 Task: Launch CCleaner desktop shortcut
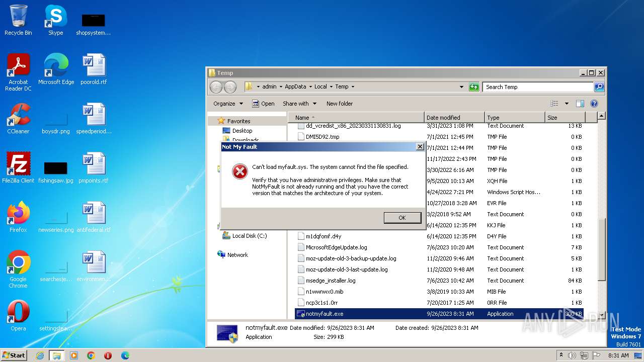point(18,119)
